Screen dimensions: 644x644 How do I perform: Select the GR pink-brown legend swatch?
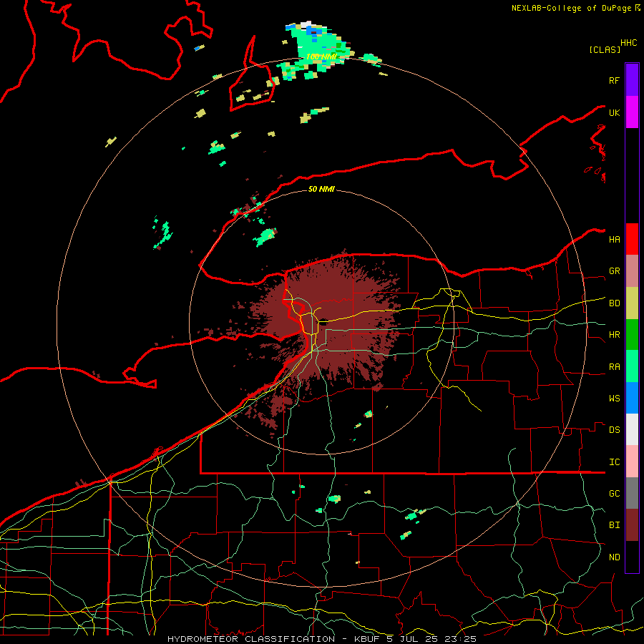632,271
